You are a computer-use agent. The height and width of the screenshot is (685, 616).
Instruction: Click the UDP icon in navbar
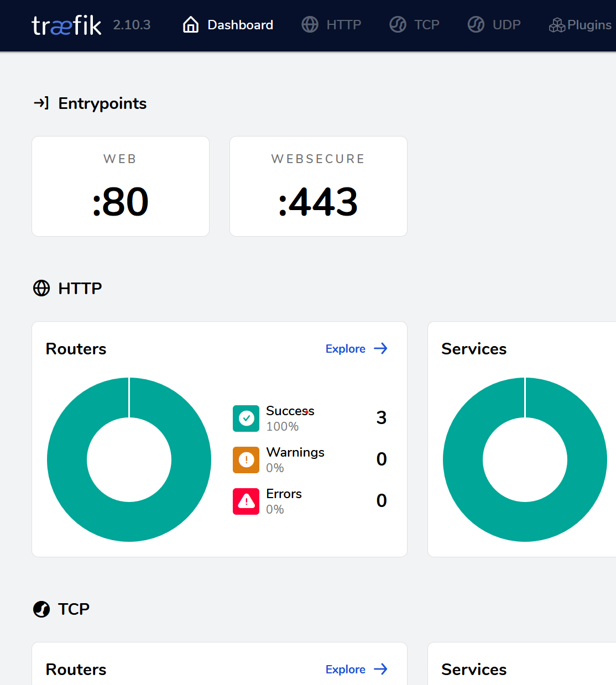pos(476,25)
